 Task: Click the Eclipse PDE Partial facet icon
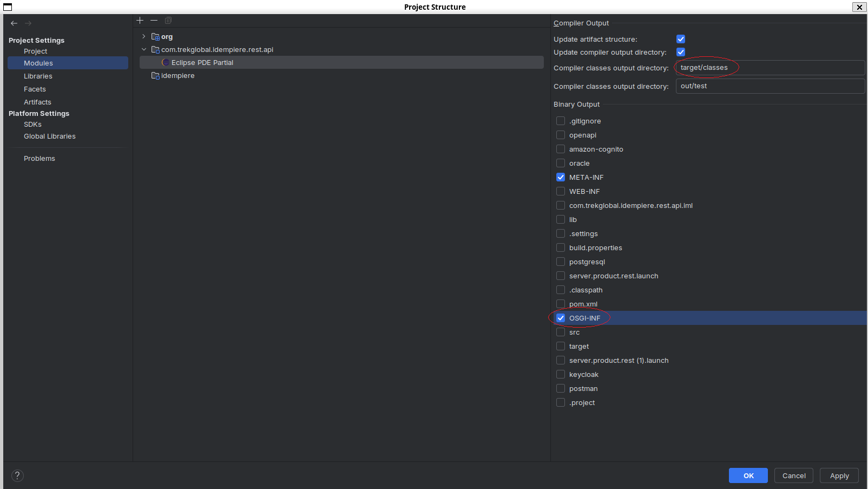165,62
